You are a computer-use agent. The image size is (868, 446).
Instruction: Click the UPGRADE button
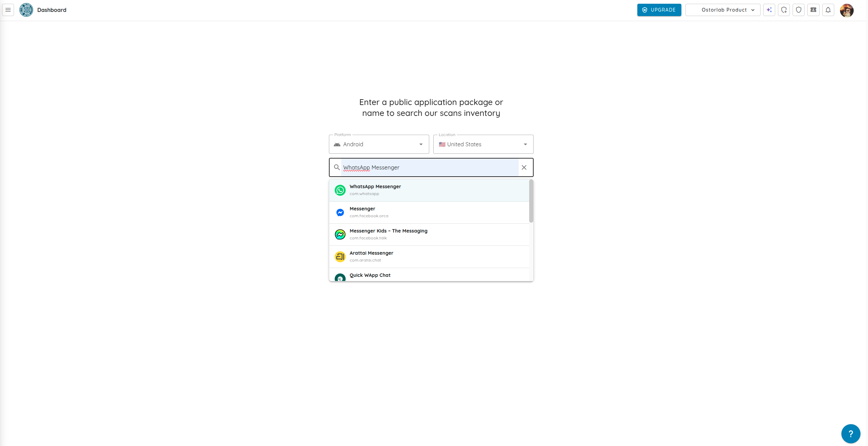pyautogui.click(x=659, y=10)
